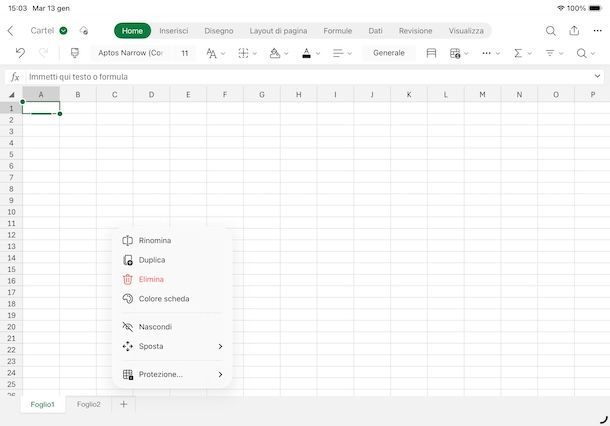Choose Rinomina in the context menu
610x426 pixels.
[x=172, y=240]
